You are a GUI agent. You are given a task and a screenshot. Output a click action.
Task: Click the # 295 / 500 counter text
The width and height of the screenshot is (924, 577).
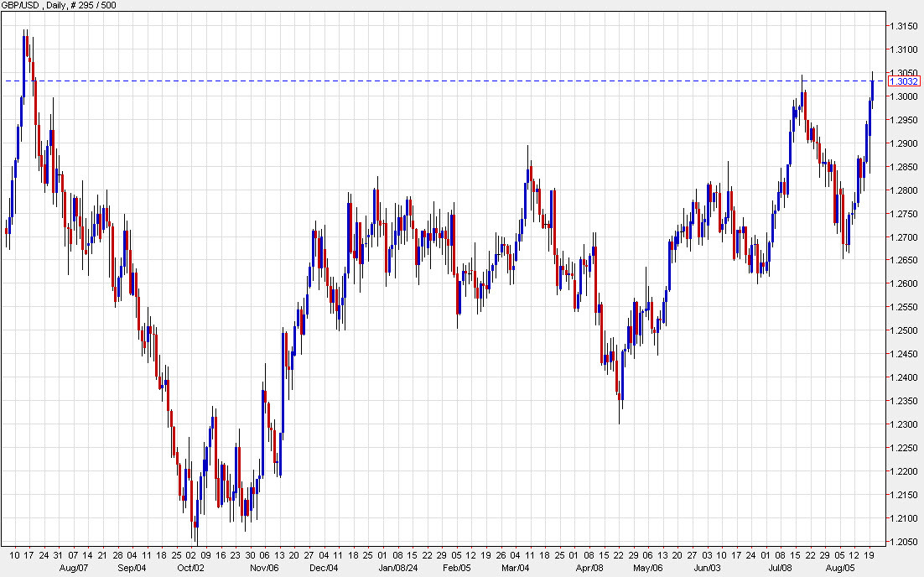click(95, 6)
